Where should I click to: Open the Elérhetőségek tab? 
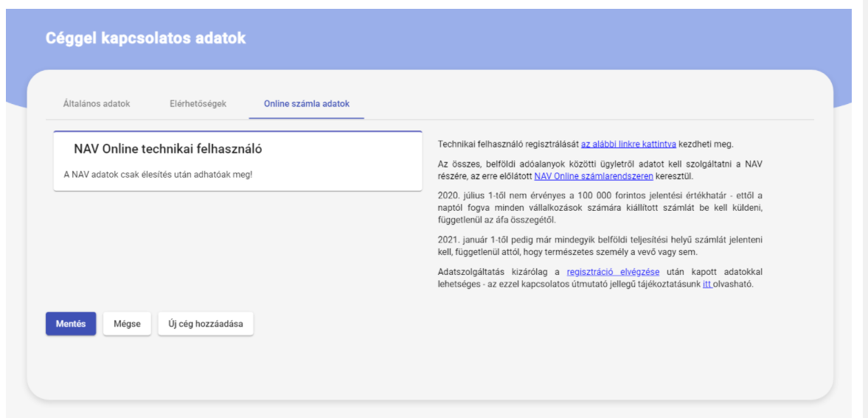click(198, 103)
